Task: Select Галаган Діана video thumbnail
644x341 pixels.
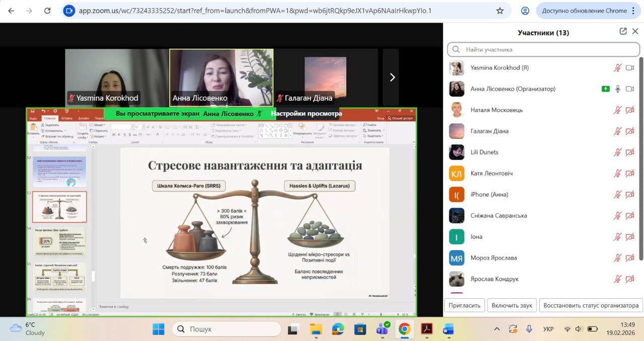Action: (326, 77)
